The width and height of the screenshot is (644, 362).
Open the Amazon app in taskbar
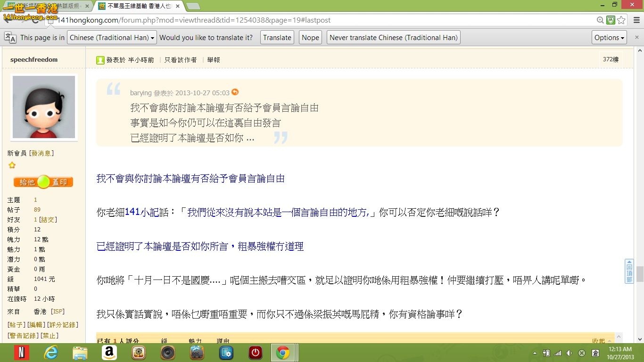[x=109, y=353]
